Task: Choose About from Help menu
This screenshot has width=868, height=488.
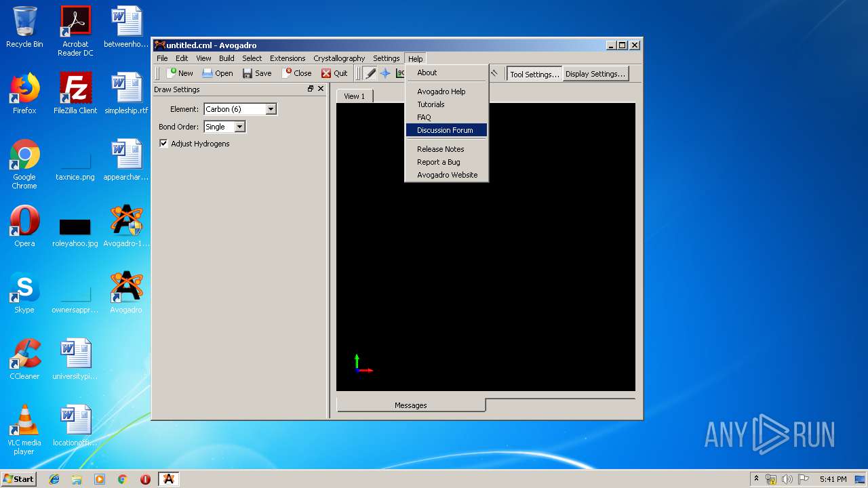Action: point(446,73)
